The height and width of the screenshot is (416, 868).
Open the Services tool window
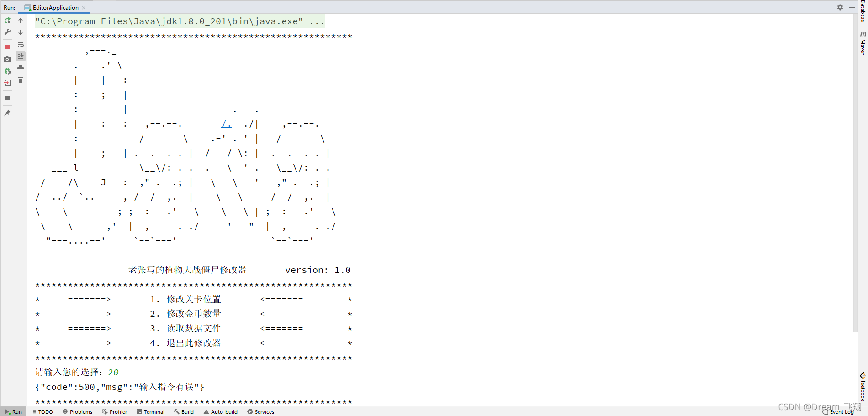[x=260, y=412]
